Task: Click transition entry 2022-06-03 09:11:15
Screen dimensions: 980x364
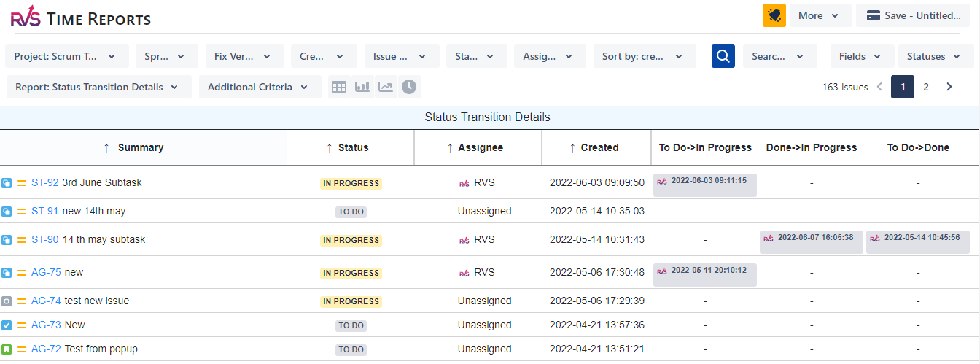Action: tap(705, 185)
